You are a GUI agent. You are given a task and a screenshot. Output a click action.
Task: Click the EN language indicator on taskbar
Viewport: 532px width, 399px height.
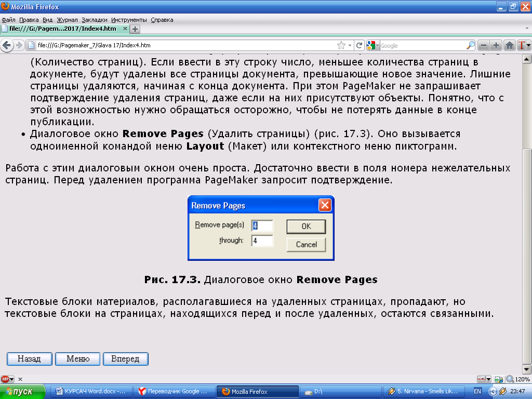coord(477,391)
